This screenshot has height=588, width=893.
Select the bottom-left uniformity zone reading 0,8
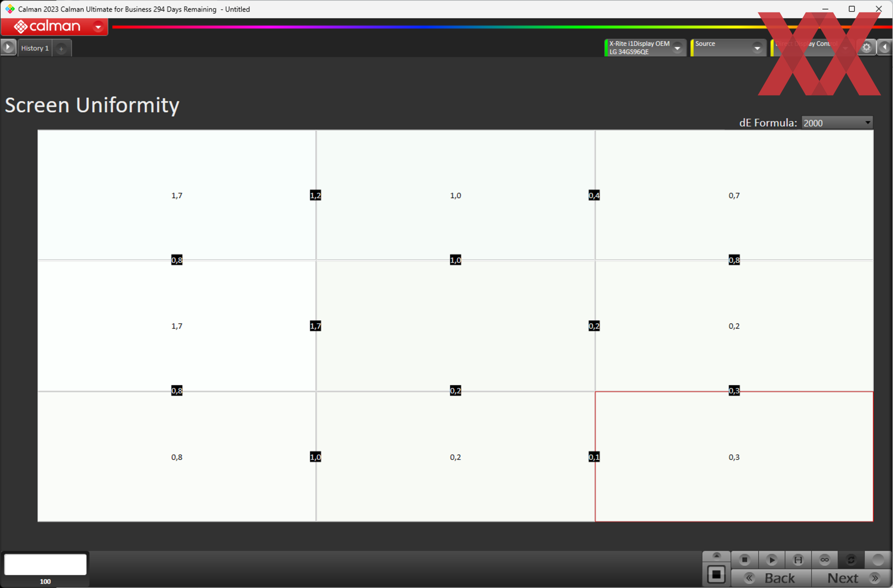(177, 457)
